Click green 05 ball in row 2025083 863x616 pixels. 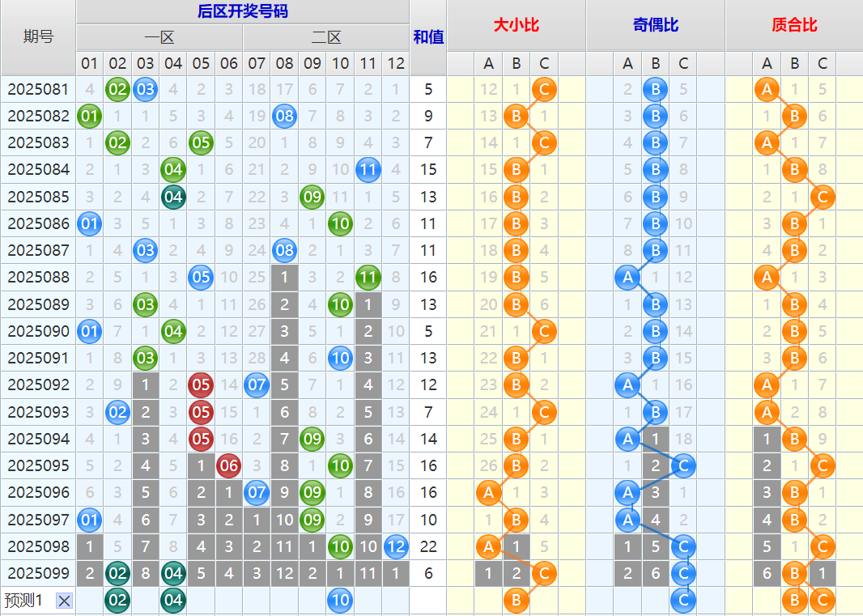click(x=201, y=143)
